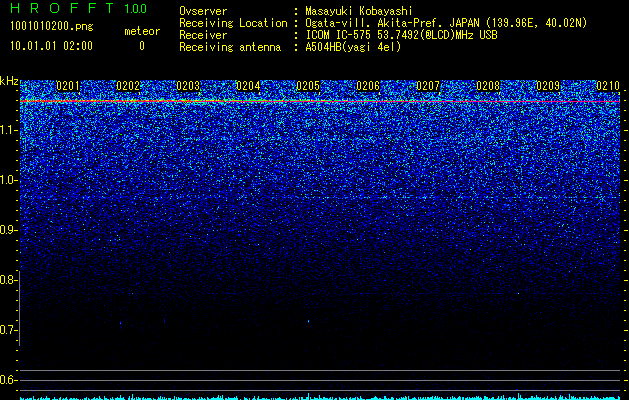Select the antenna value A504HB(yagi 4el)
The height and width of the screenshot is (400, 629).
[353, 47]
